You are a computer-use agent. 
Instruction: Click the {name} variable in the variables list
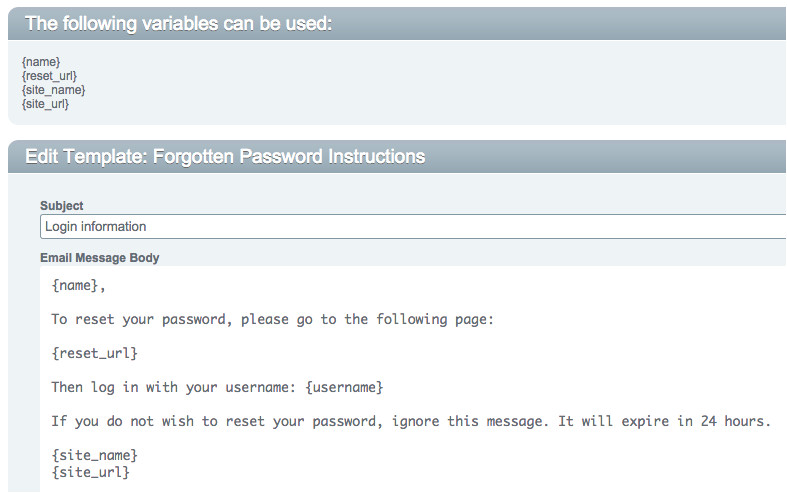coord(41,62)
